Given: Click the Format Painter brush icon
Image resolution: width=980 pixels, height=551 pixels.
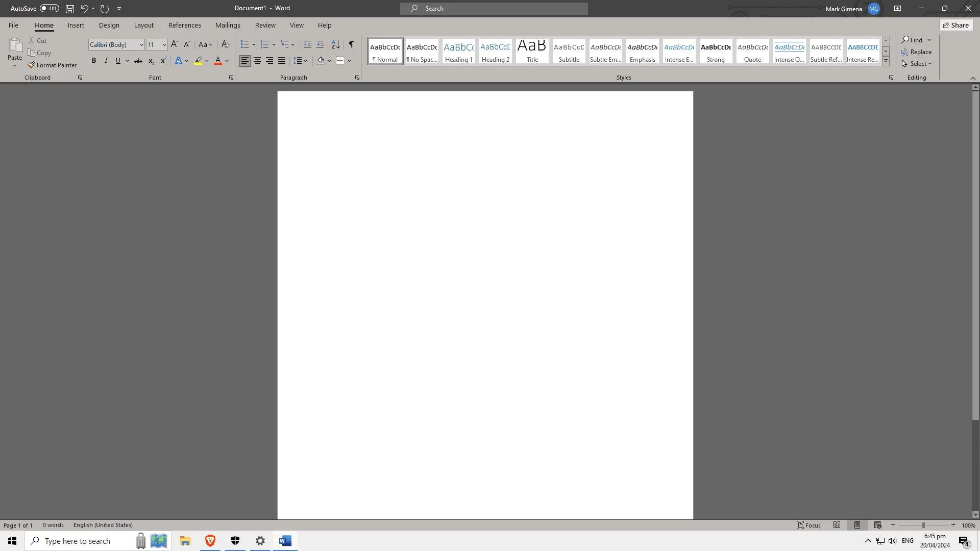Looking at the screenshot, I should click(31, 65).
